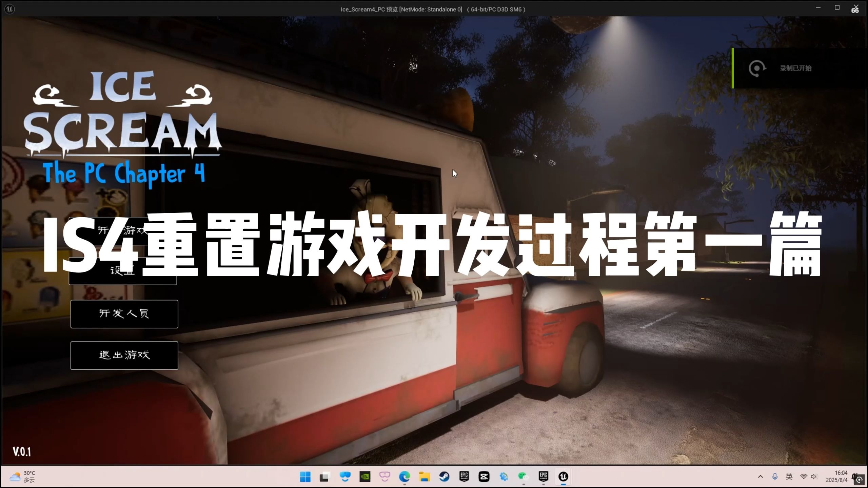
Task: Maximize the Ice_Scream4_PC preview window
Action: tap(837, 7)
